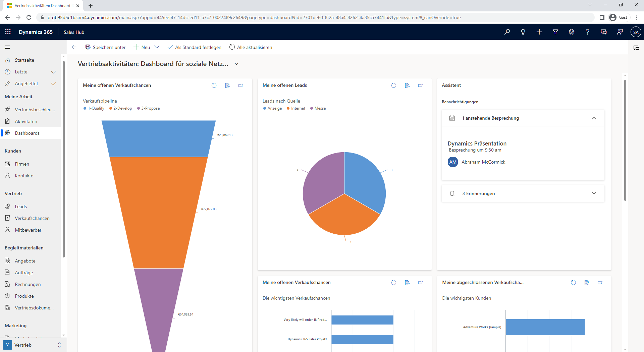Open Verkaufschancen in the sidebar
The height and width of the screenshot is (352, 644).
[32, 218]
